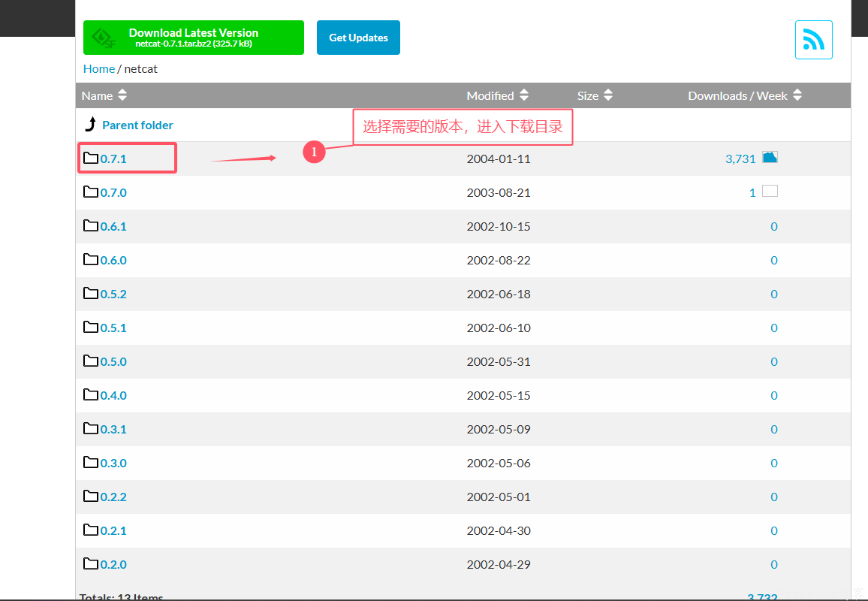Click the 0.5.0 folder icon
This screenshot has height=601, width=868.
[x=91, y=361]
